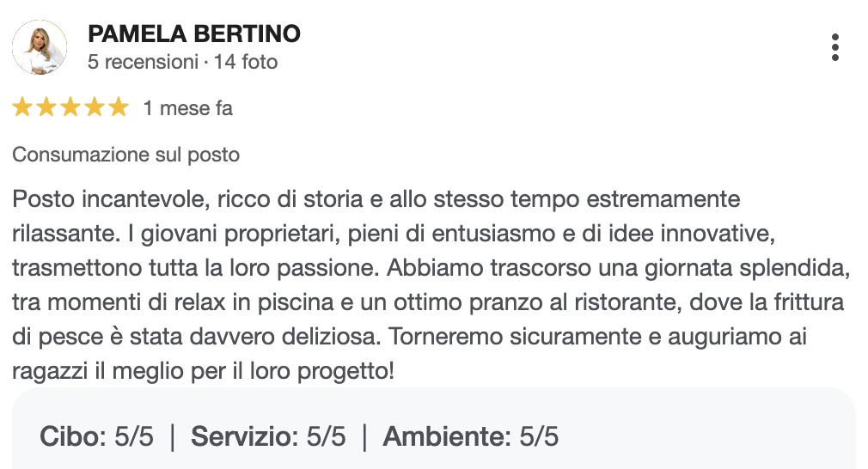
Task: Open the three-dot more options menu
Action: 834,47
